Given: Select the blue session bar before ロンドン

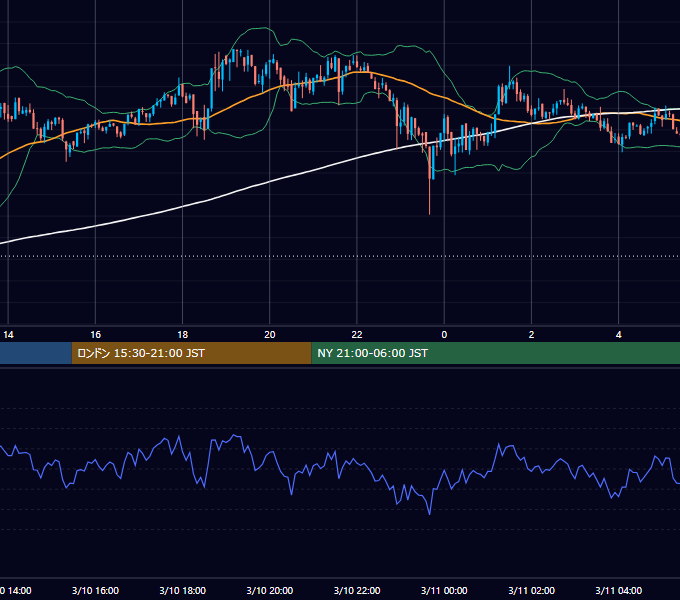Looking at the screenshot, I should pos(36,353).
